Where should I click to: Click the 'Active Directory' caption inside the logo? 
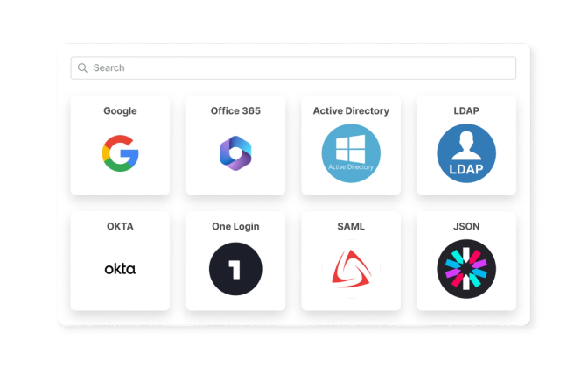coord(351,167)
